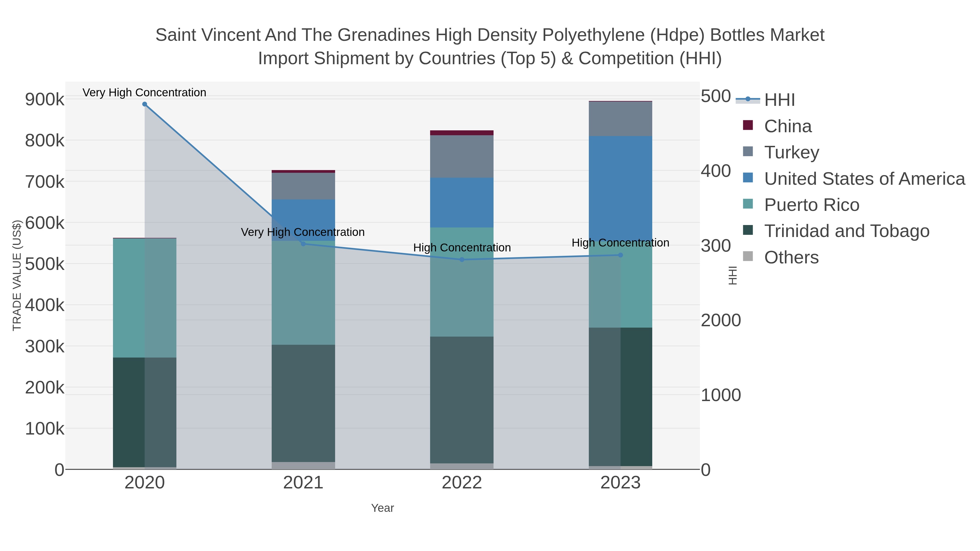Toggle the China legend entry

pyautogui.click(x=777, y=126)
